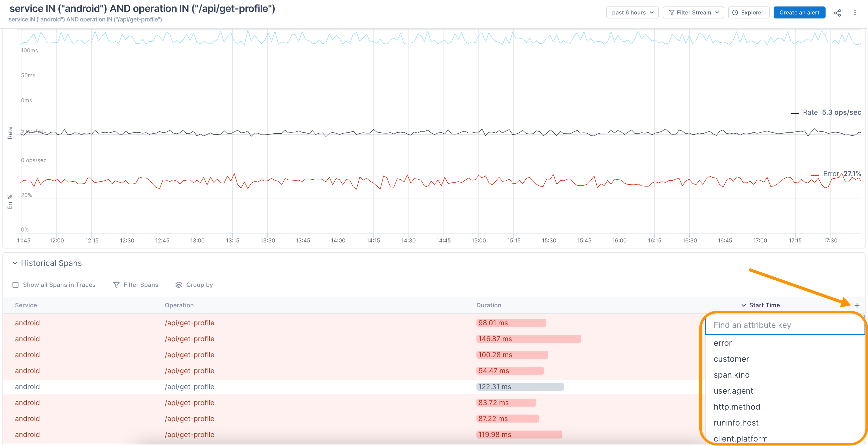
Task: Click the Group by layers icon
Action: pos(179,285)
